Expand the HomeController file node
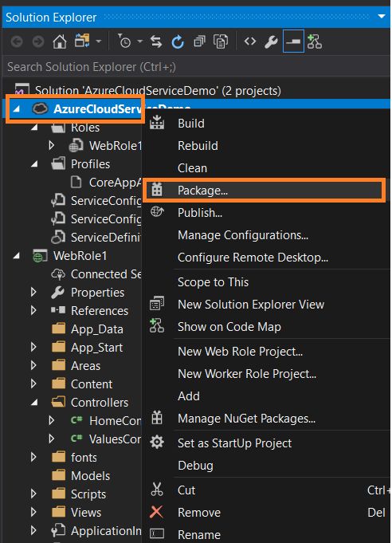Screen dimensions: 392x543 [52, 421]
